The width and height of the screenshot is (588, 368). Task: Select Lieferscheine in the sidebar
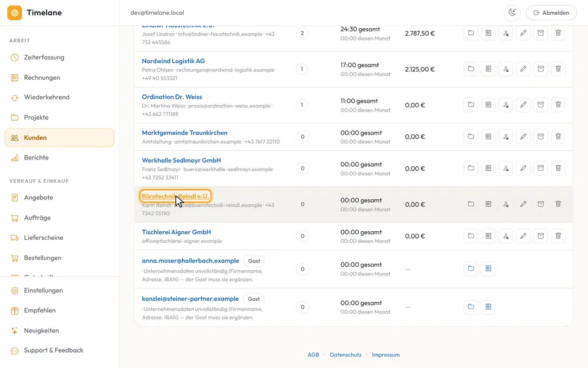[59, 238]
